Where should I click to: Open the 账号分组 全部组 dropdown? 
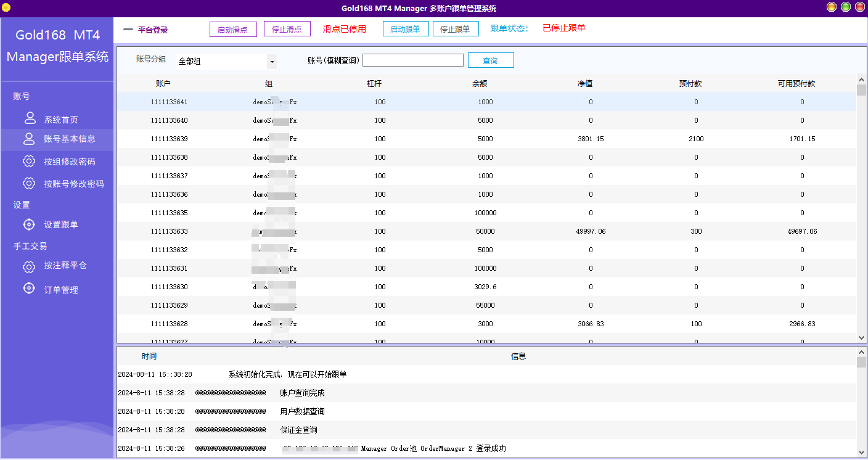point(226,62)
